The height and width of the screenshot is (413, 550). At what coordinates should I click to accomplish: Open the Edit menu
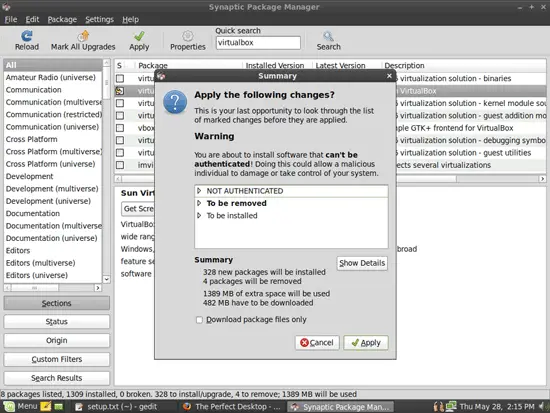32,20
